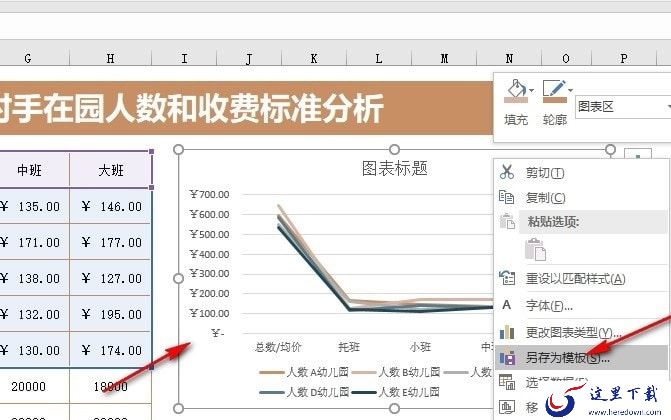Select column header O
The height and width of the screenshot is (420, 671).
(566, 58)
